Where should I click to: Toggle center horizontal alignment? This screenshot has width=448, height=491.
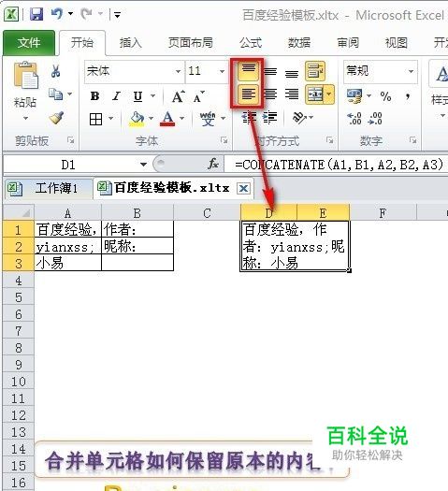(270, 94)
